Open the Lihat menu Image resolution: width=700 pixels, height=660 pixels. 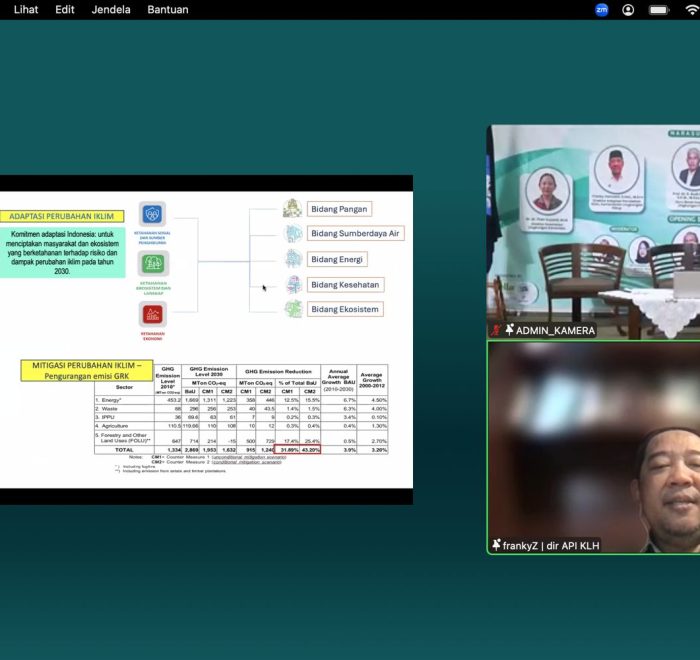pos(26,10)
